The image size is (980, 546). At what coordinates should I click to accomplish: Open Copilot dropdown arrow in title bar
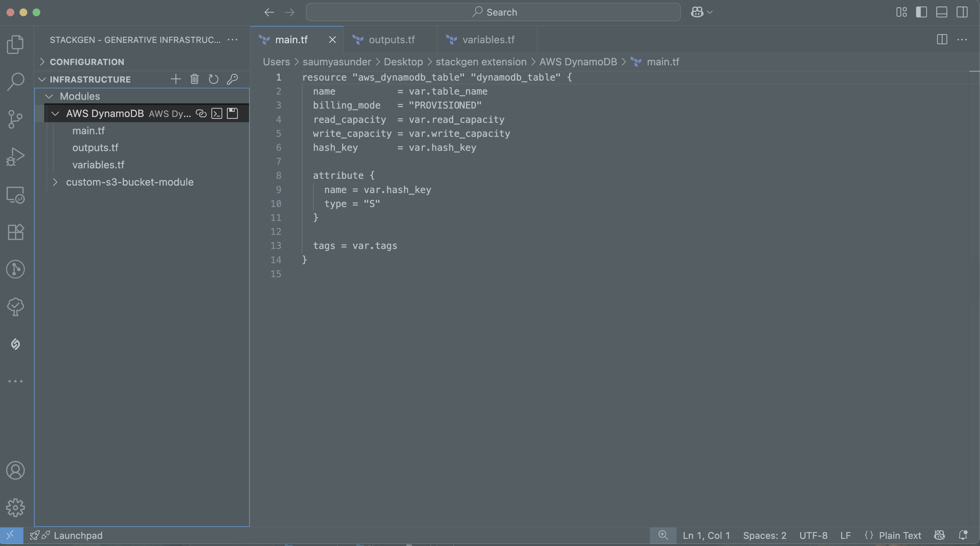pyautogui.click(x=709, y=12)
